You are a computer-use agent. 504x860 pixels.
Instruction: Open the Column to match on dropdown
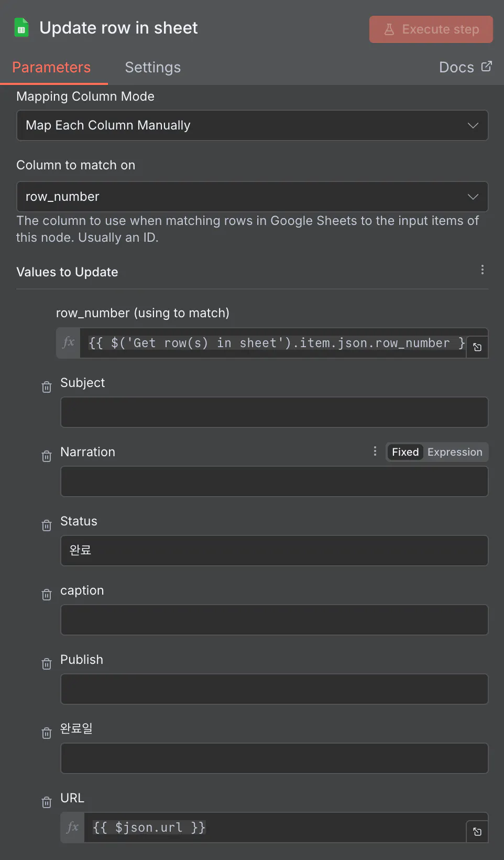pos(253,197)
